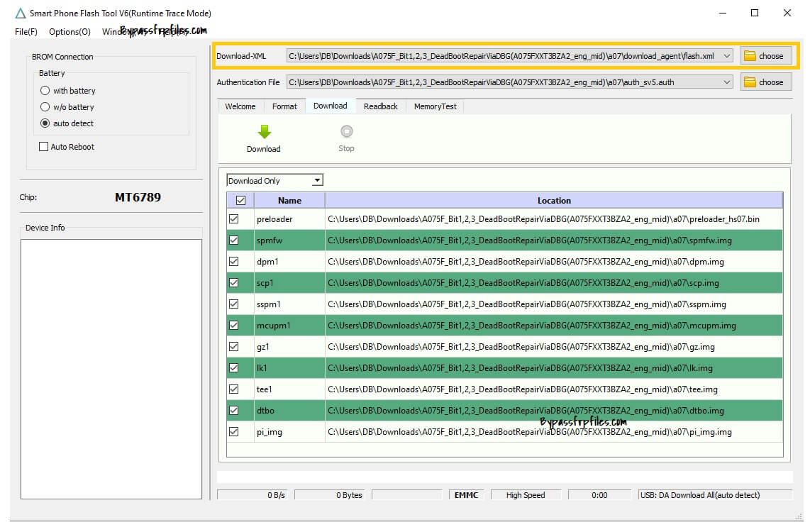Screen dimensions: 810x532
Task: Expand the Download-XML path dropdown
Action: (x=726, y=56)
